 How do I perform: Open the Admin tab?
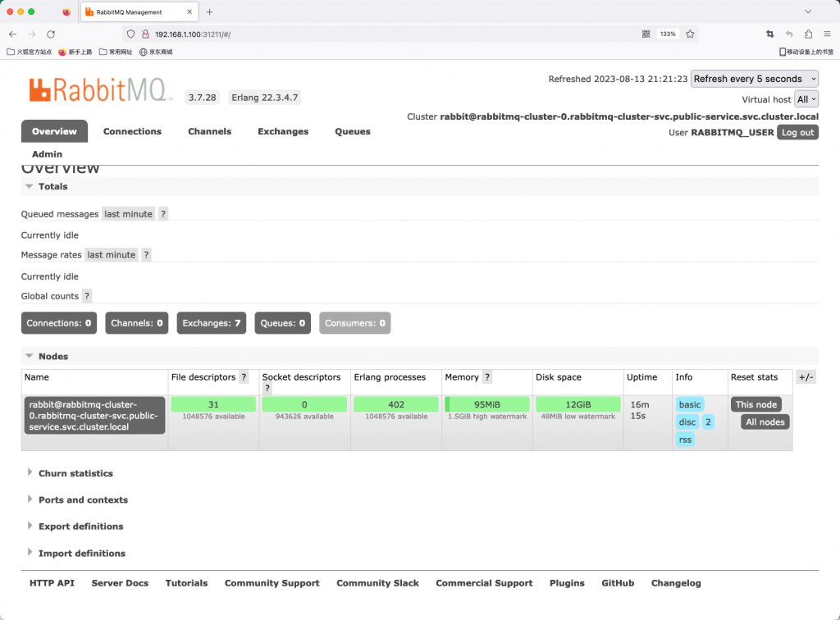click(47, 154)
